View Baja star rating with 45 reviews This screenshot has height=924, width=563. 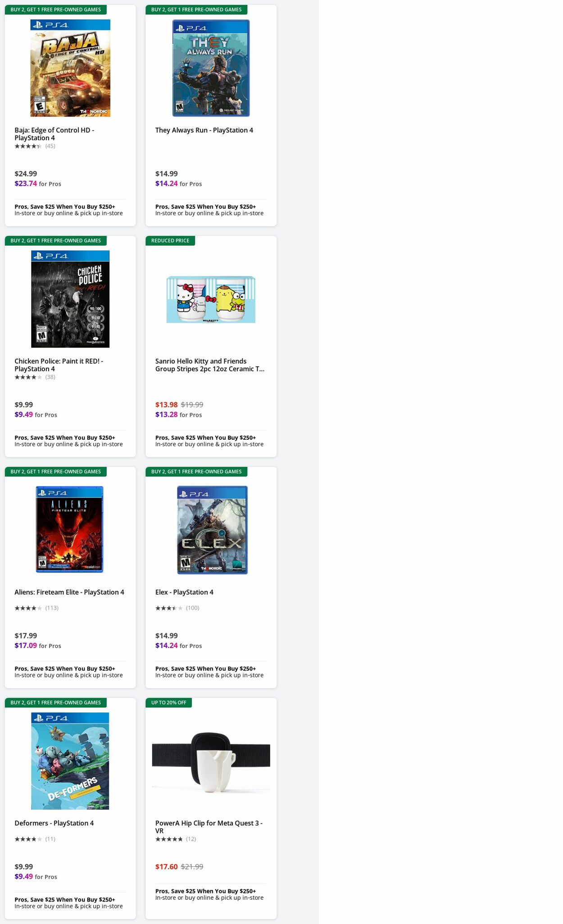35,146
